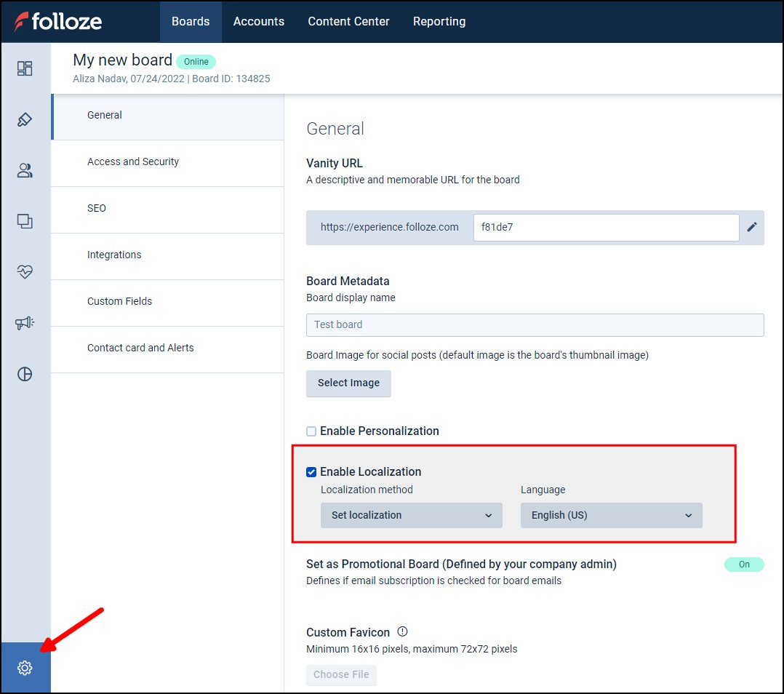Click the overlapping screens sidebar icon

coord(25,221)
